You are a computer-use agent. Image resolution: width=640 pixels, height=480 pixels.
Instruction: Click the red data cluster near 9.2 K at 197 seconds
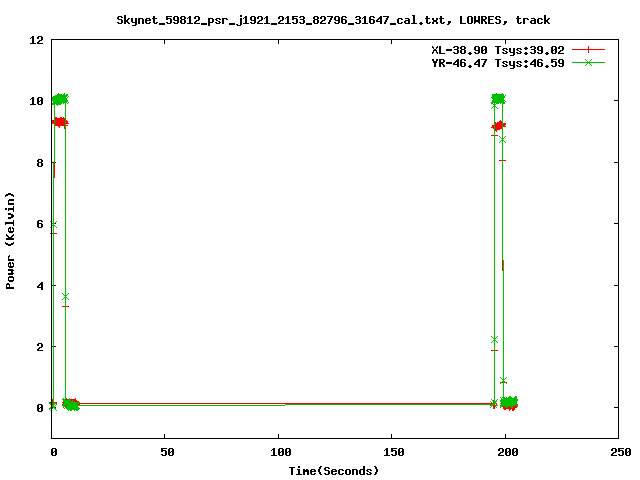click(498, 126)
